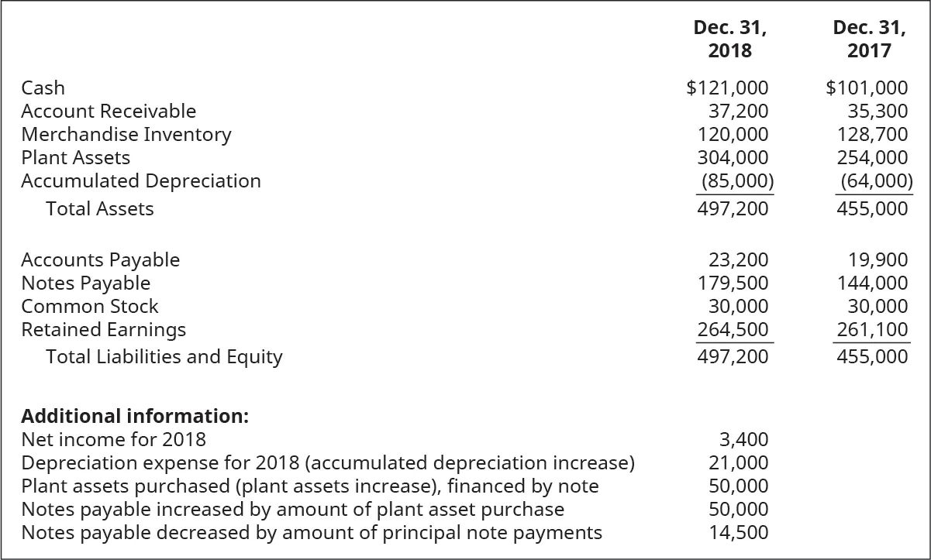Click the 14,500 principal note payments value

point(739,533)
